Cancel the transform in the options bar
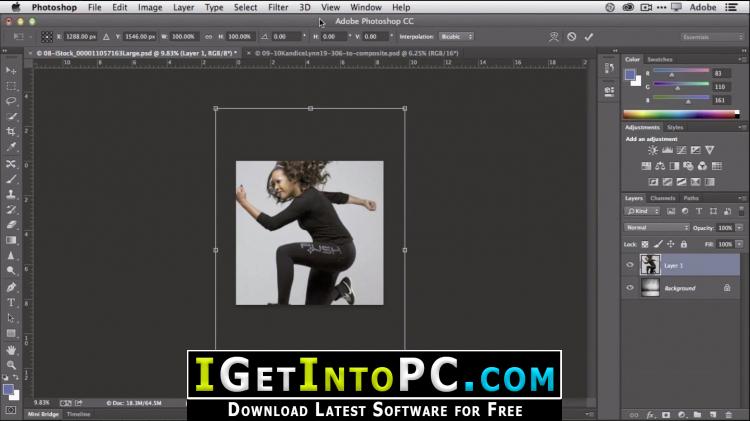The height and width of the screenshot is (421, 750). (571, 37)
